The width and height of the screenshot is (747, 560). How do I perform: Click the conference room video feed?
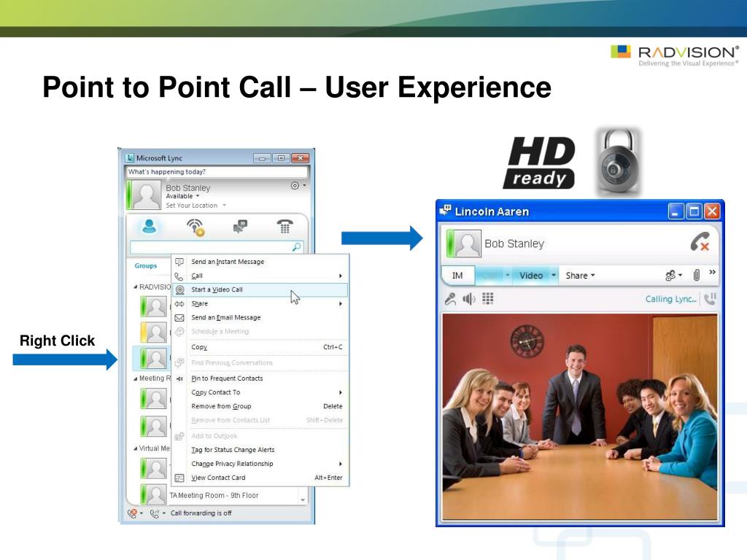[580, 416]
